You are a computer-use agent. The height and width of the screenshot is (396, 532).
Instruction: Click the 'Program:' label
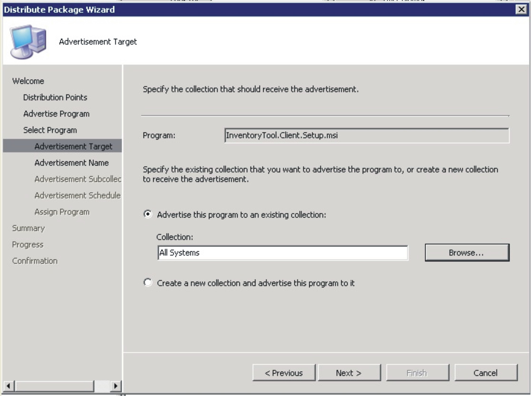click(159, 135)
